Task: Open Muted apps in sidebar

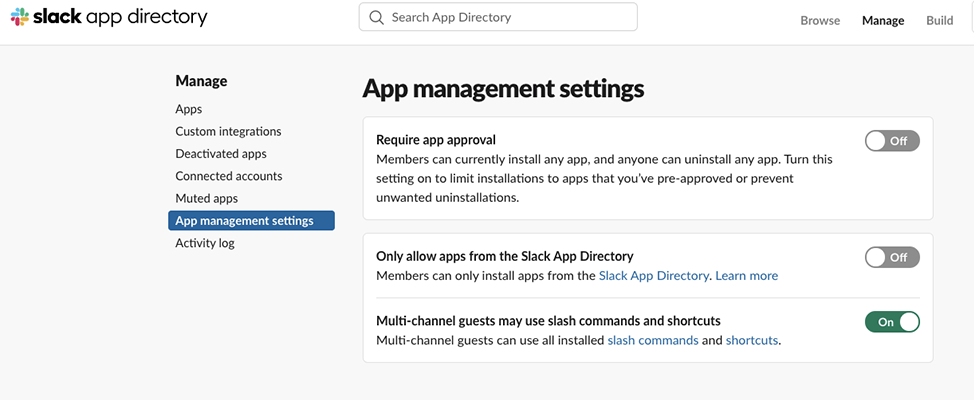Action: [x=206, y=199]
